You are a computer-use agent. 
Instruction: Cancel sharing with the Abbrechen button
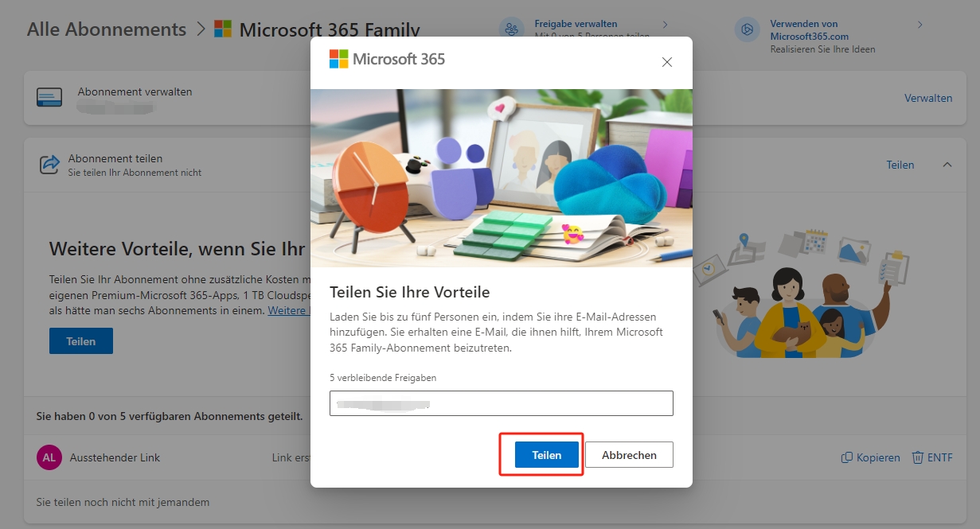[x=629, y=455]
